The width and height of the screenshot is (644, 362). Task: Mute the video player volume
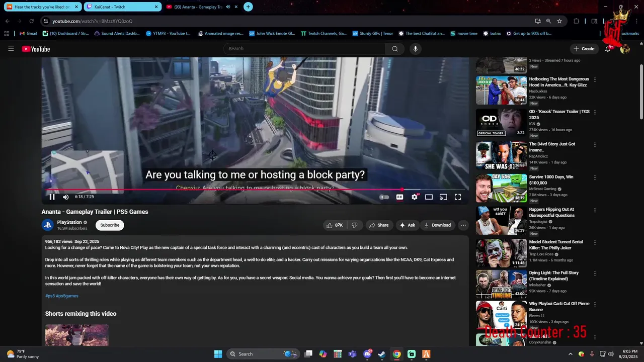(x=66, y=197)
